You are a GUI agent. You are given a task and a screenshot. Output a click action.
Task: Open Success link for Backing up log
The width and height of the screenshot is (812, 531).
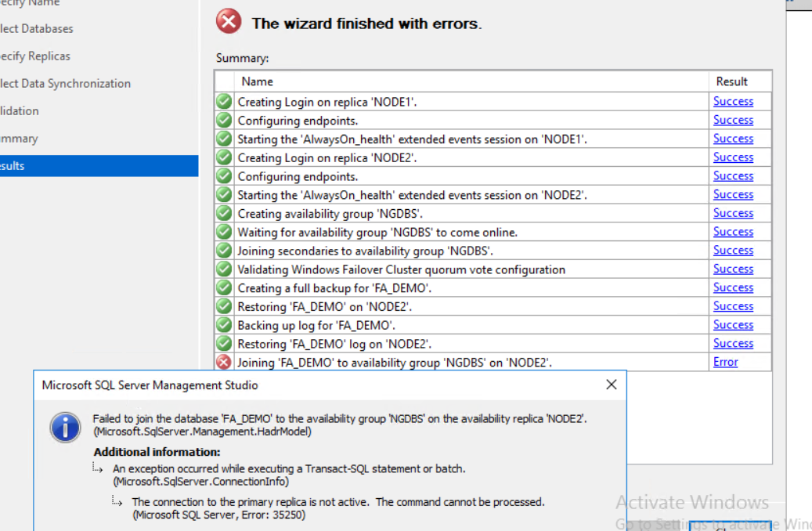(733, 325)
